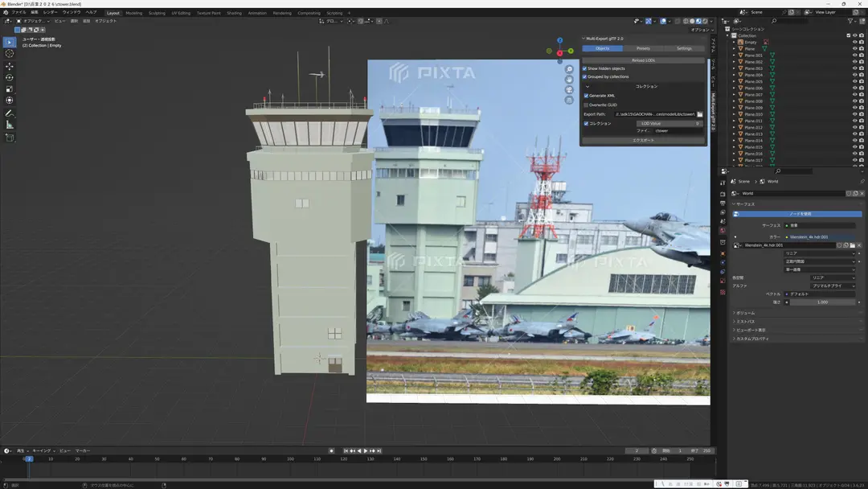Click the Reload LODs button
Screen dimensions: 868x489
pos(643,60)
